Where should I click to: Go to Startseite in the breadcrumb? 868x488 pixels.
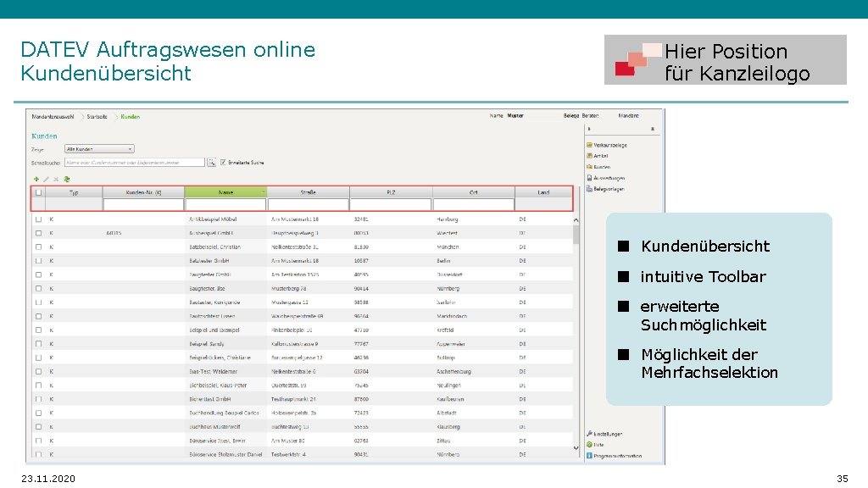(97, 117)
